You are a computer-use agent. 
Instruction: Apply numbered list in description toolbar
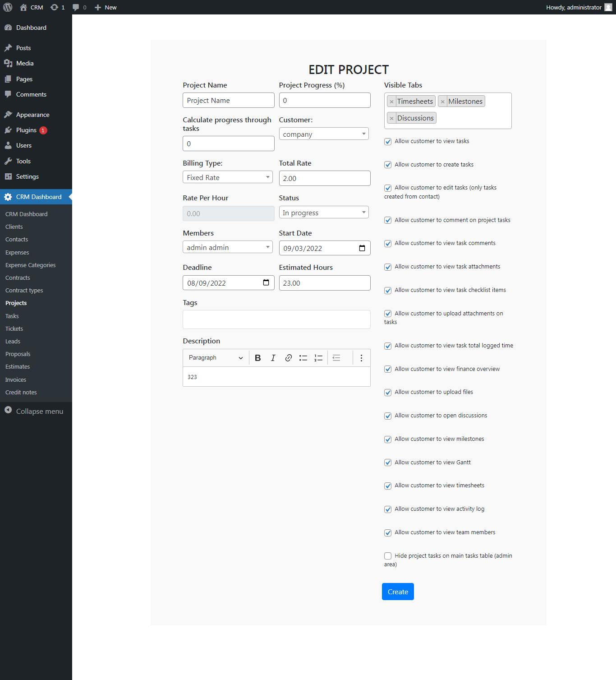318,358
